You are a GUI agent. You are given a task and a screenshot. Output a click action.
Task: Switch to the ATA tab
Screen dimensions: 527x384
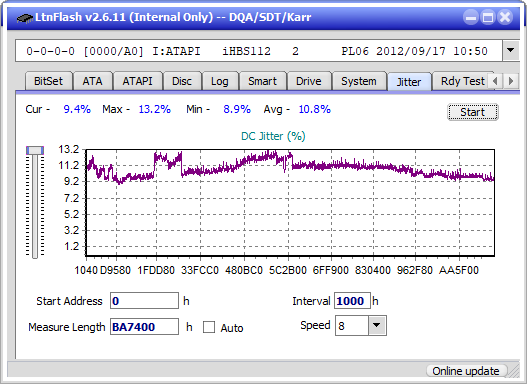tap(92, 81)
